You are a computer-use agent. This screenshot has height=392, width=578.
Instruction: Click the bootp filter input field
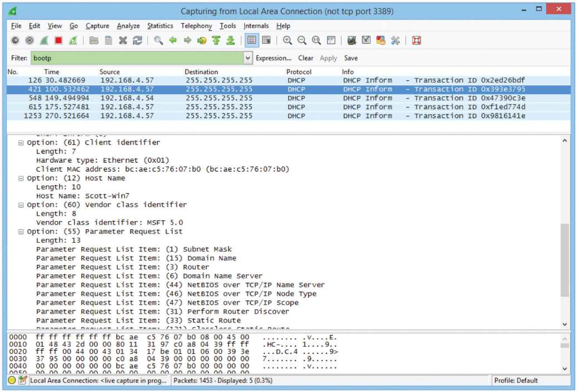coord(138,58)
